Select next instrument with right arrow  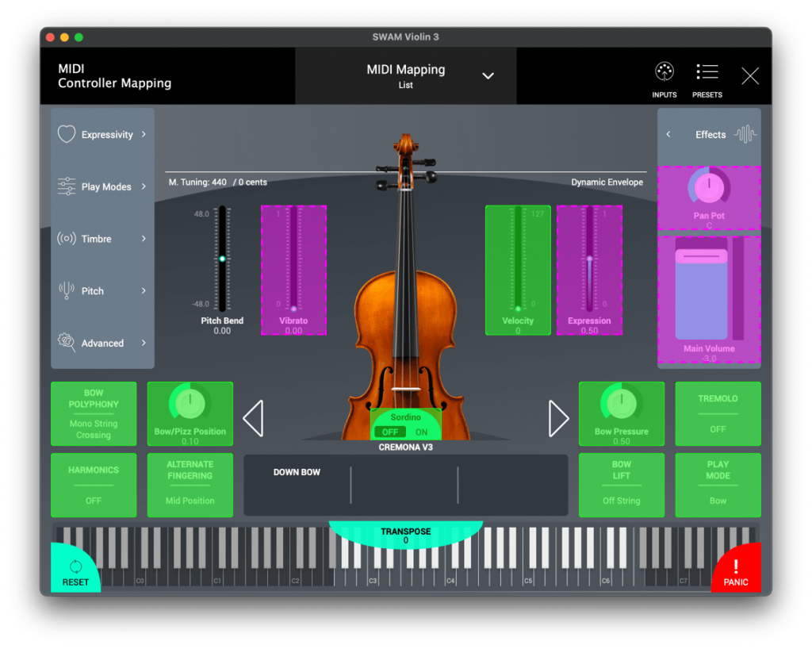(558, 418)
